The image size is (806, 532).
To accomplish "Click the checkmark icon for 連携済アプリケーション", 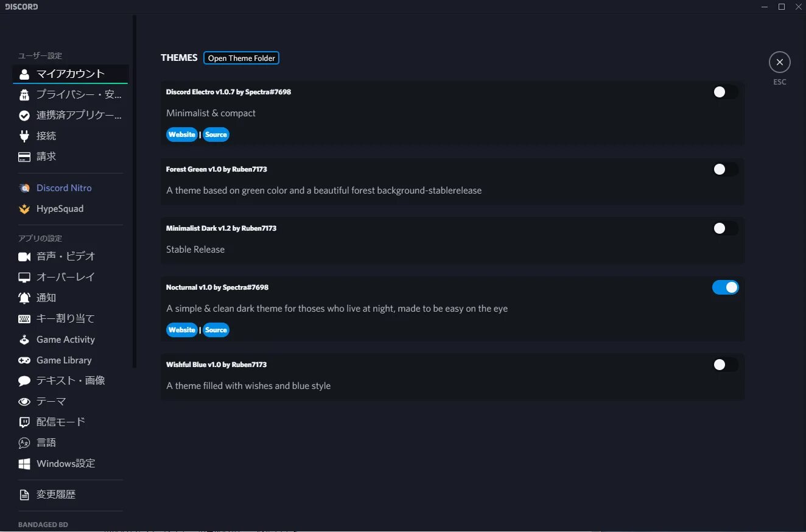I will click(24, 116).
